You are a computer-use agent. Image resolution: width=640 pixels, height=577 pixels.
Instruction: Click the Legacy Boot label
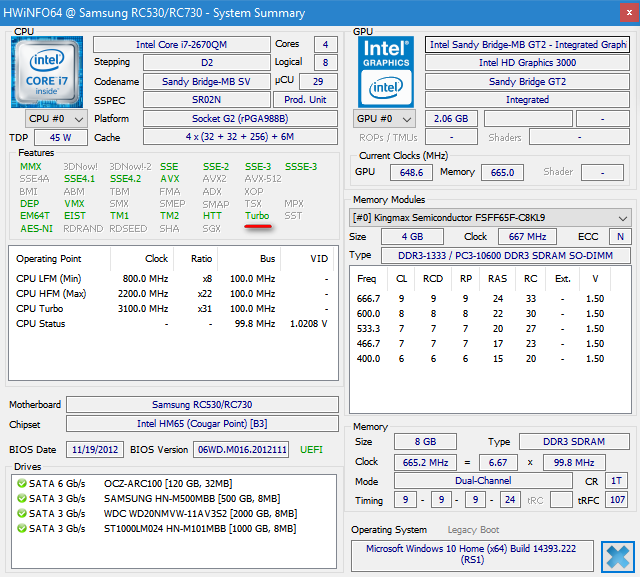[x=473, y=530]
